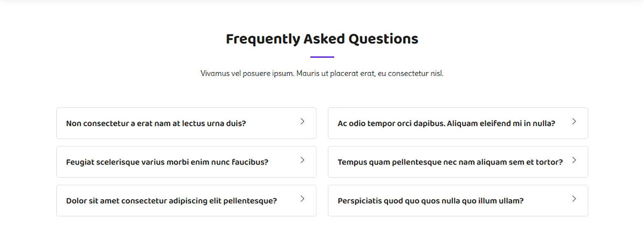Click the chevron next to "Perspiciatis quod quo quos"
This screenshot has width=644, height=245.
pyautogui.click(x=574, y=199)
